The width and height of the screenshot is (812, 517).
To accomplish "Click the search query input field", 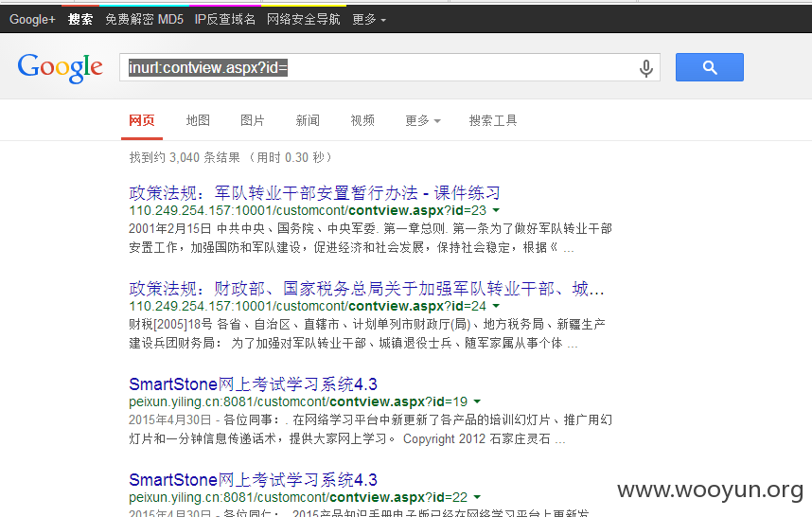I will [x=389, y=67].
